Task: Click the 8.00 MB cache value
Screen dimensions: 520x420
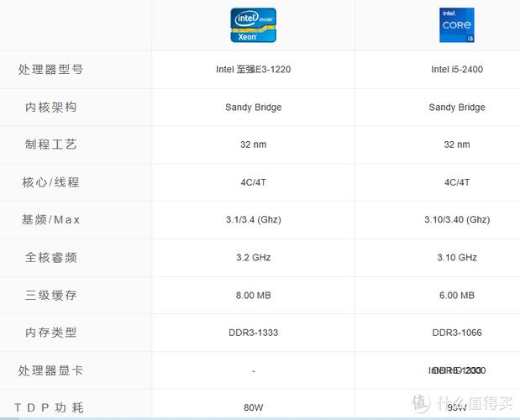Action: 254,295
